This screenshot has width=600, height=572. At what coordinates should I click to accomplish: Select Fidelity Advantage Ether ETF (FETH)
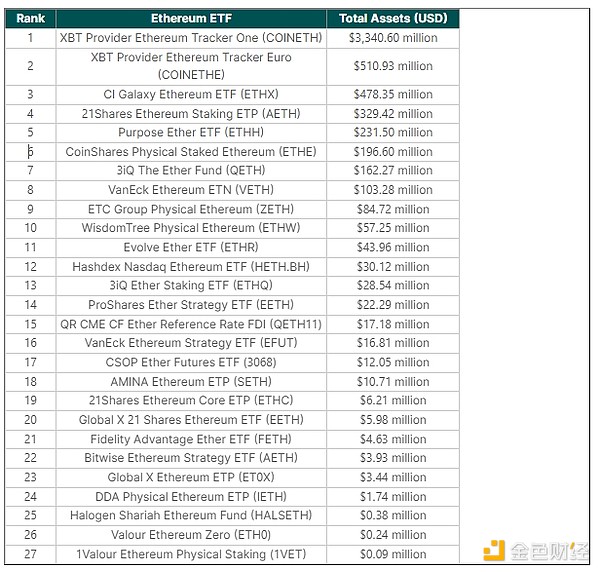click(x=191, y=439)
